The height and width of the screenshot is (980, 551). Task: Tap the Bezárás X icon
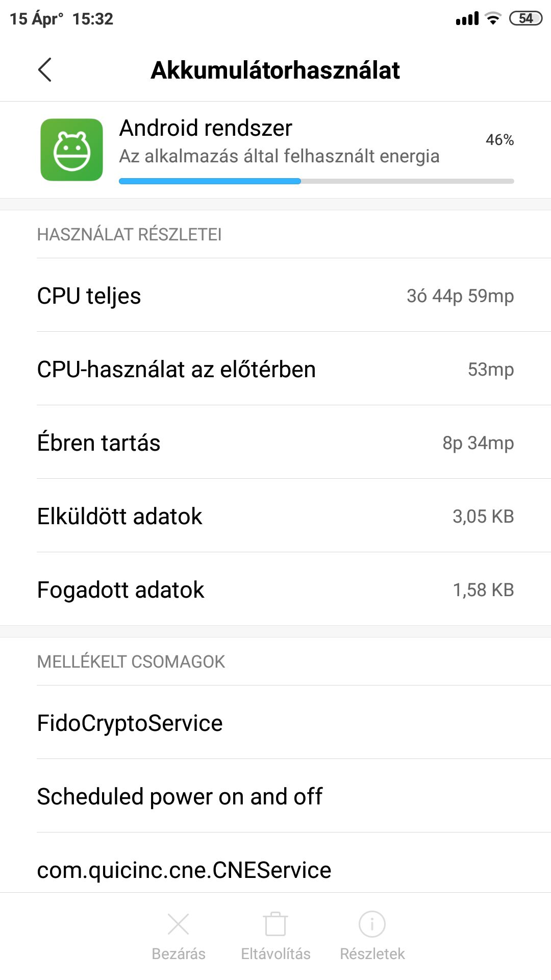coord(178,924)
